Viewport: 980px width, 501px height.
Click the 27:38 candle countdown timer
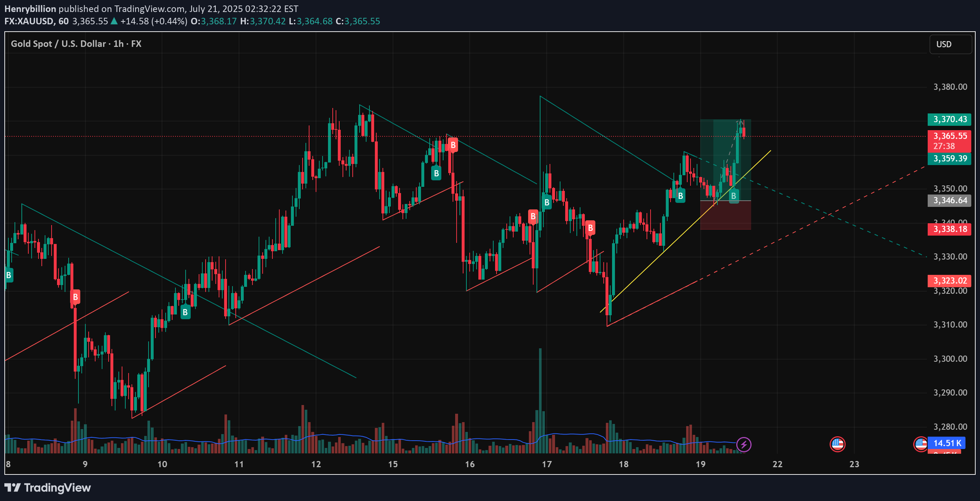click(944, 146)
